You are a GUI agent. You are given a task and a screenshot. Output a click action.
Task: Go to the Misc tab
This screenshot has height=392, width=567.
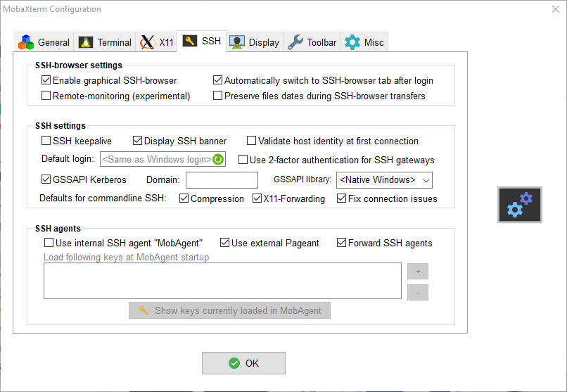tap(364, 42)
